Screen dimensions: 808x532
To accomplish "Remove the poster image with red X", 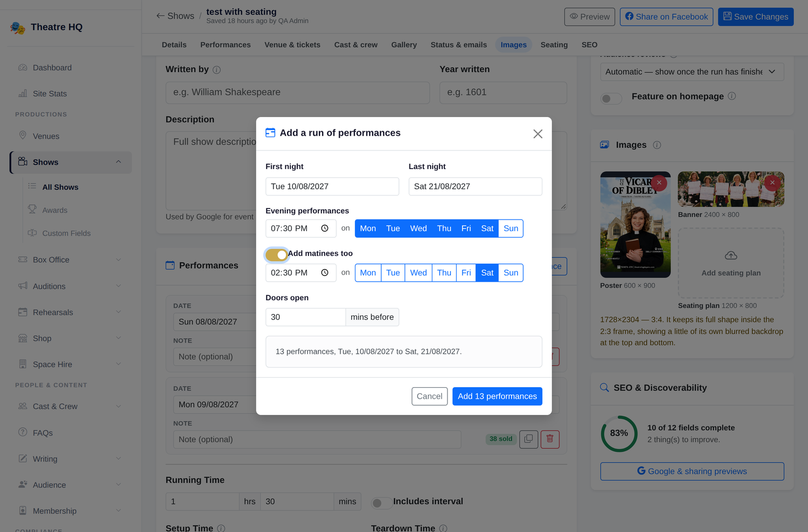I will (659, 183).
